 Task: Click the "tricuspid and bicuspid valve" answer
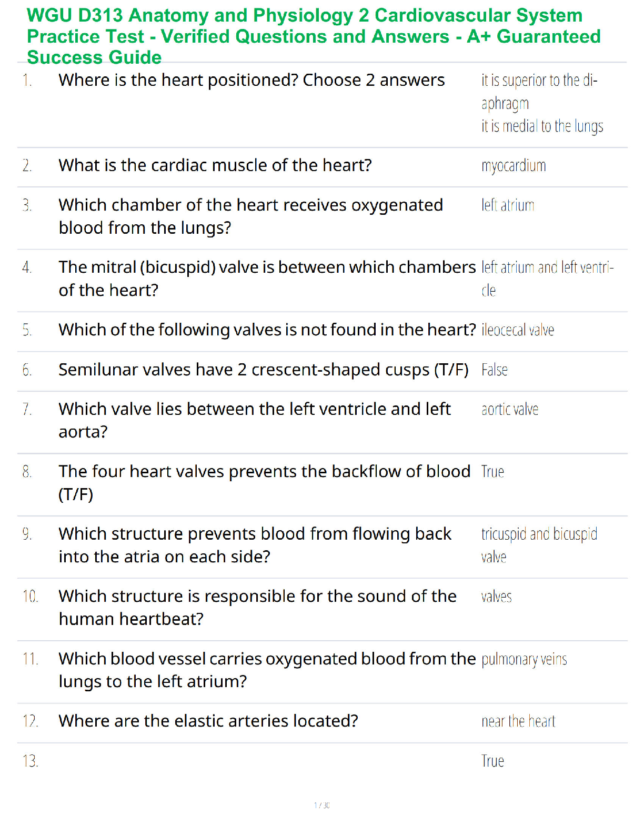coord(539,545)
